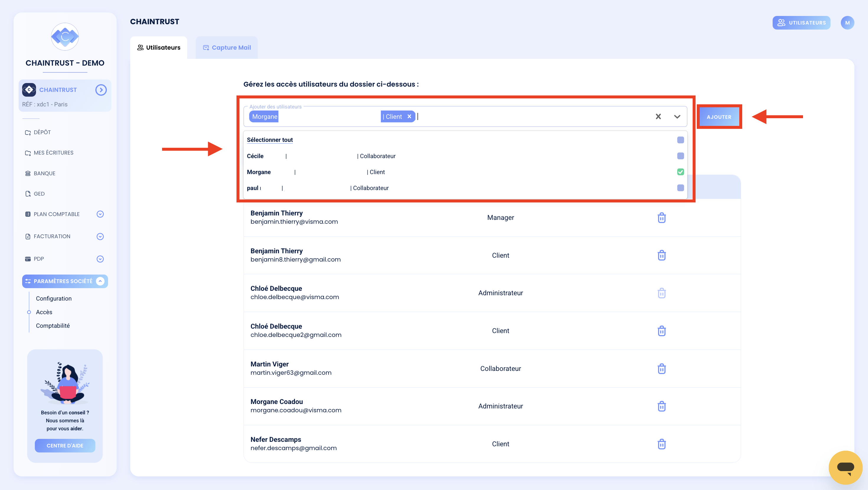Open Accès under Paramètres société
Image resolution: width=868 pixels, height=490 pixels.
pyautogui.click(x=44, y=312)
